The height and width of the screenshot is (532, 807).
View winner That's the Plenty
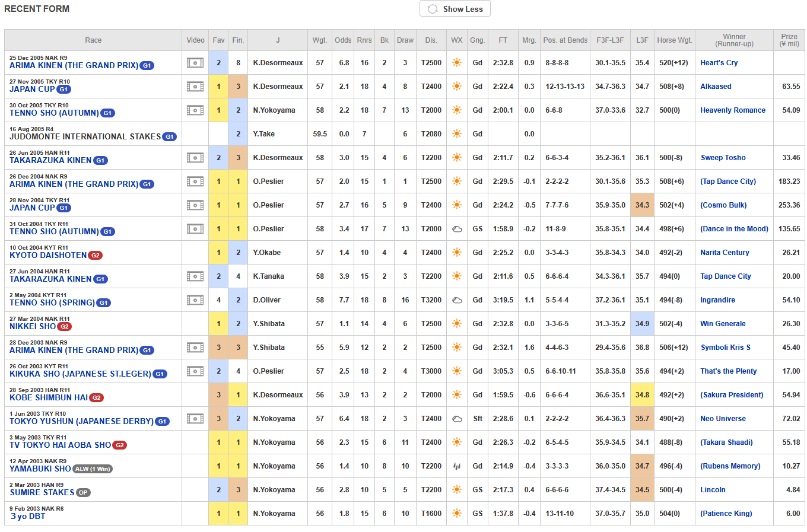pos(729,371)
